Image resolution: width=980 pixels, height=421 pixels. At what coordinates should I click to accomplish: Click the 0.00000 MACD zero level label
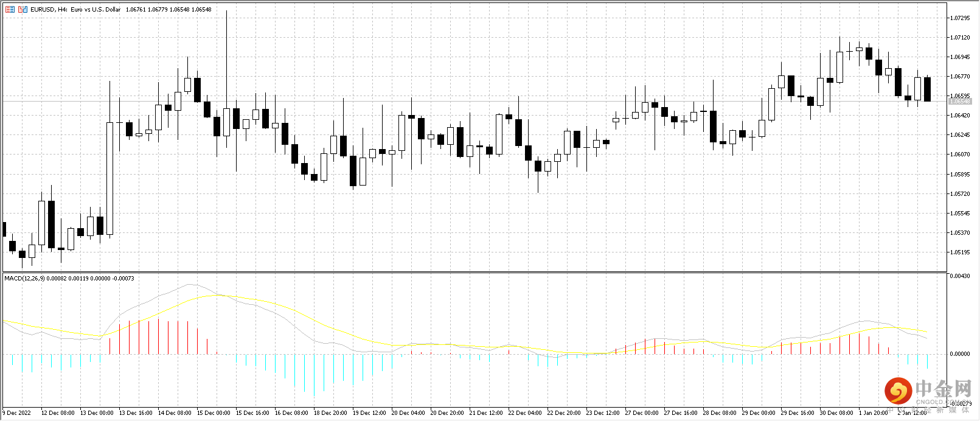click(960, 353)
